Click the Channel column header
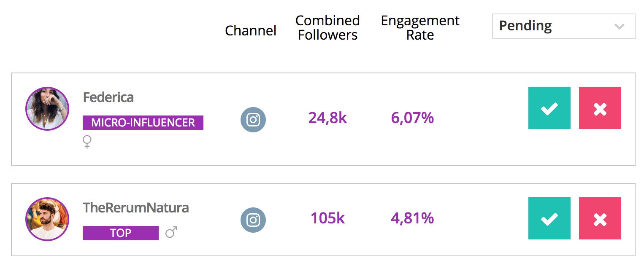Viewport: 644px width, 274px height. [251, 31]
